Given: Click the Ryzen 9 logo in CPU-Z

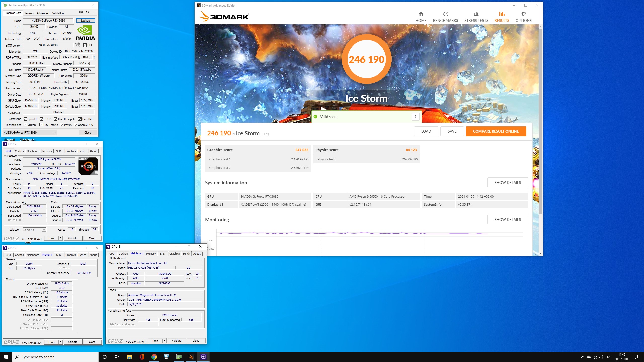Looking at the screenshot, I should (x=88, y=166).
